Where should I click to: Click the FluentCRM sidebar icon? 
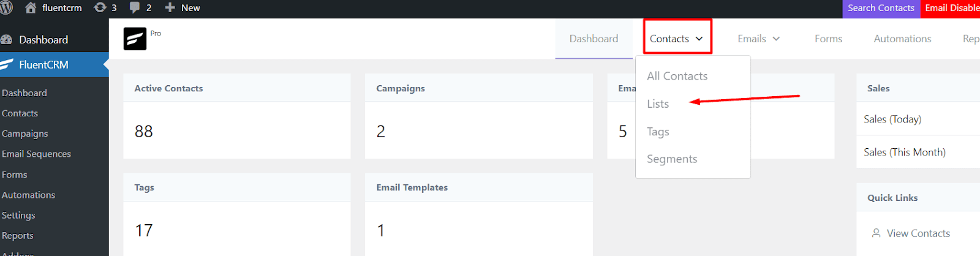[7, 64]
